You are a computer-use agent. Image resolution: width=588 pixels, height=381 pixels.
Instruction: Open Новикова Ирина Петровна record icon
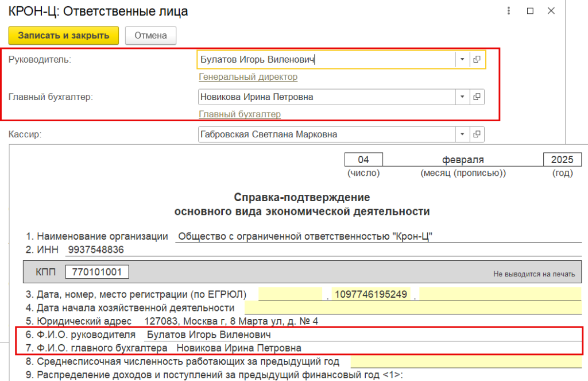pos(477,97)
